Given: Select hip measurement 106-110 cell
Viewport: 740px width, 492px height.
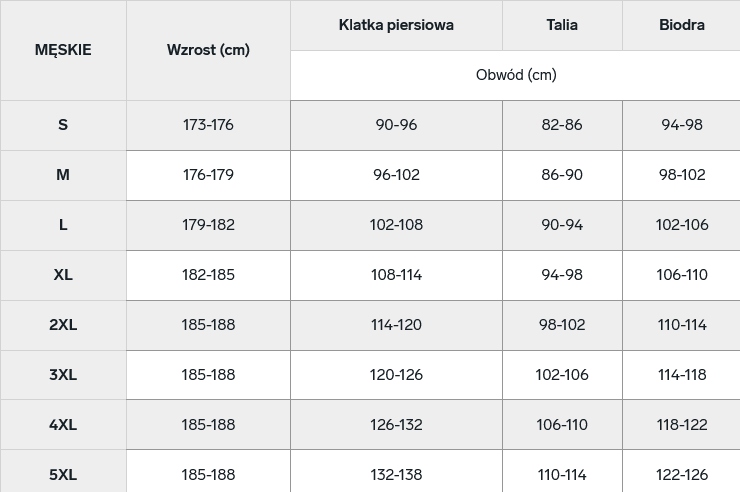Looking at the screenshot, I should 682,275.
